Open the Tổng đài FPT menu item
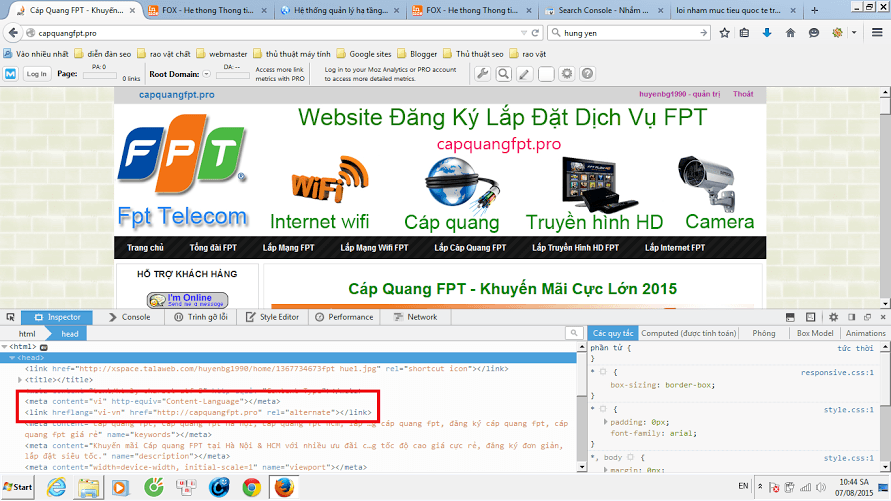This screenshot has width=891, height=501. click(213, 248)
